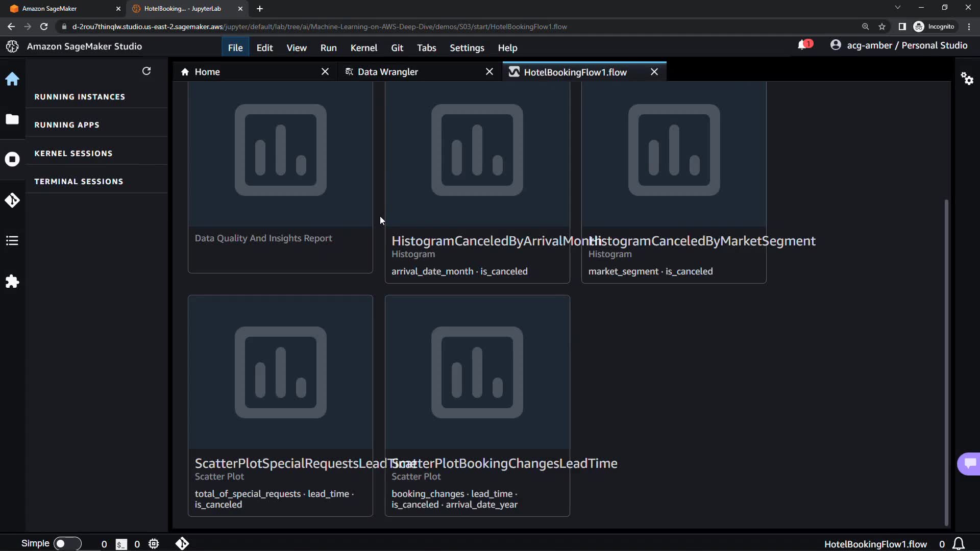This screenshot has width=980, height=551.
Task: Click the git icon in status bar
Action: 182,544
